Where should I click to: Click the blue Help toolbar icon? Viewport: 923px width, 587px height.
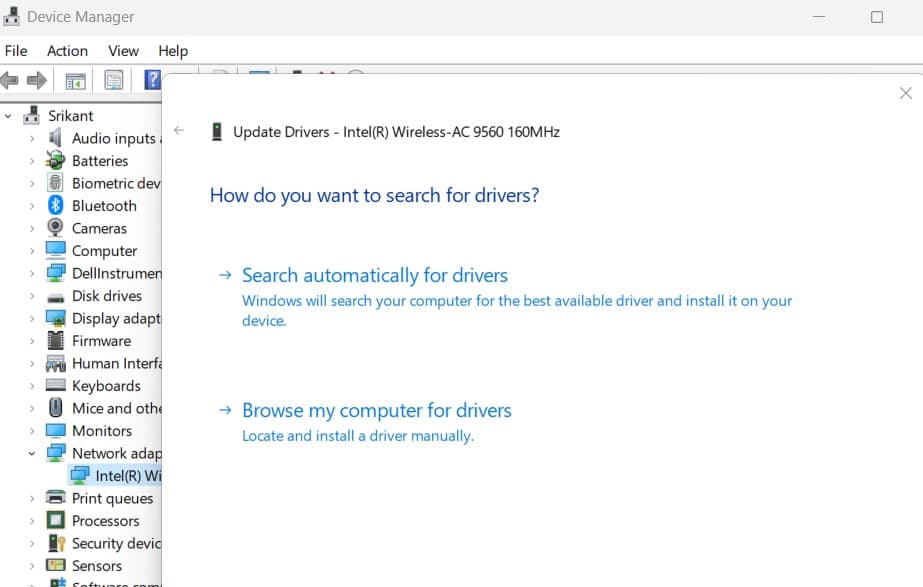coord(152,80)
